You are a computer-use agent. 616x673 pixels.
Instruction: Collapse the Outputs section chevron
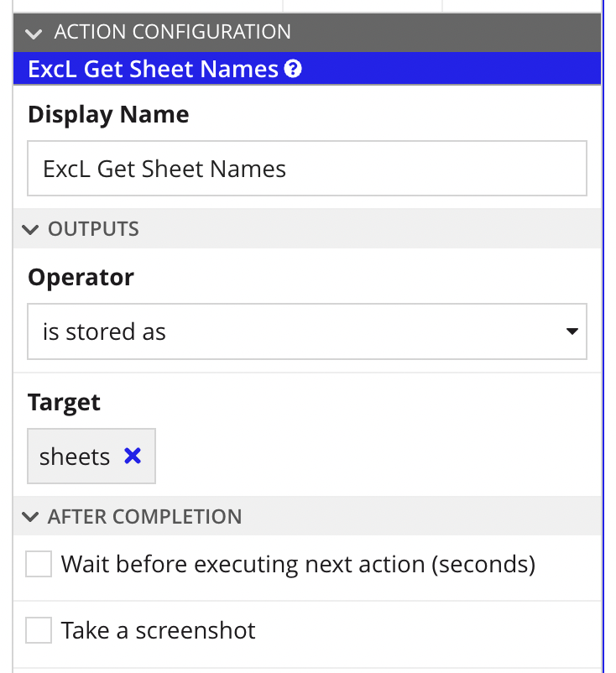(32, 229)
